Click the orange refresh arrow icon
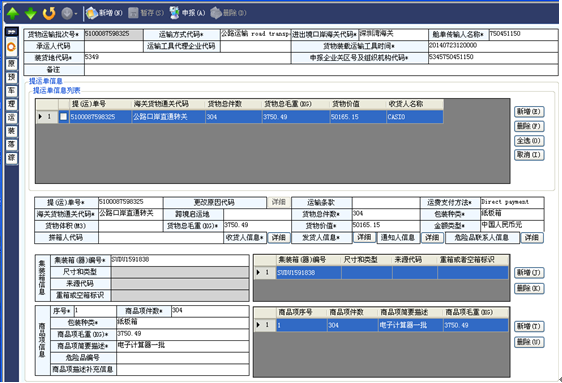This screenshot has width=562, height=383. (x=49, y=13)
